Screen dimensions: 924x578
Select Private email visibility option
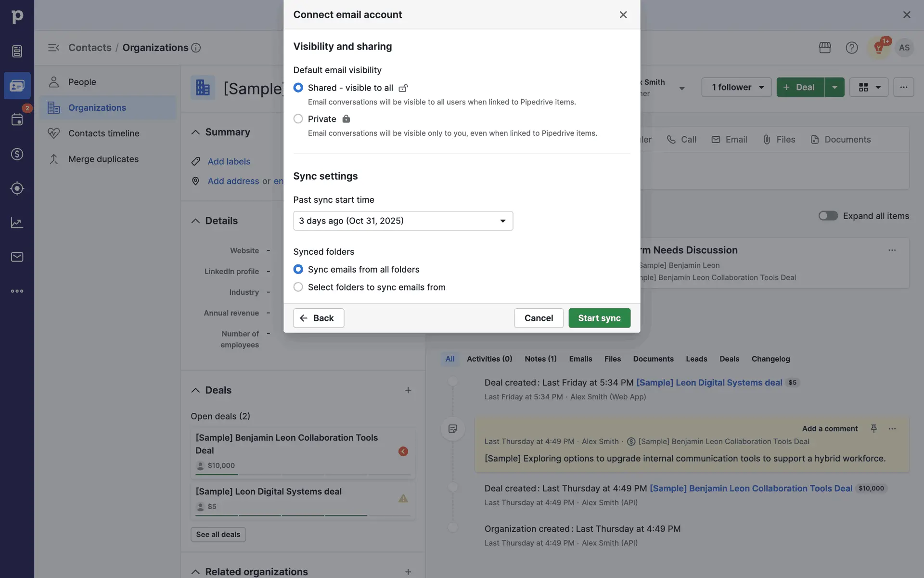pos(298,119)
